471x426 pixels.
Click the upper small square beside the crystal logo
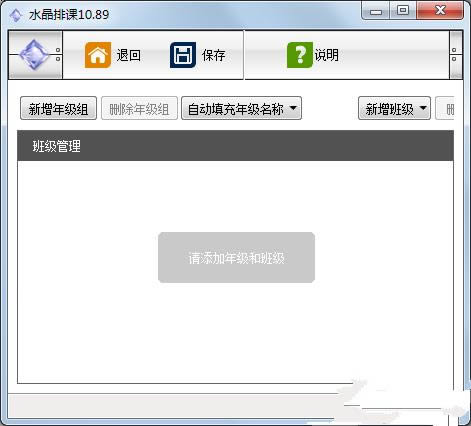coord(58,50)
